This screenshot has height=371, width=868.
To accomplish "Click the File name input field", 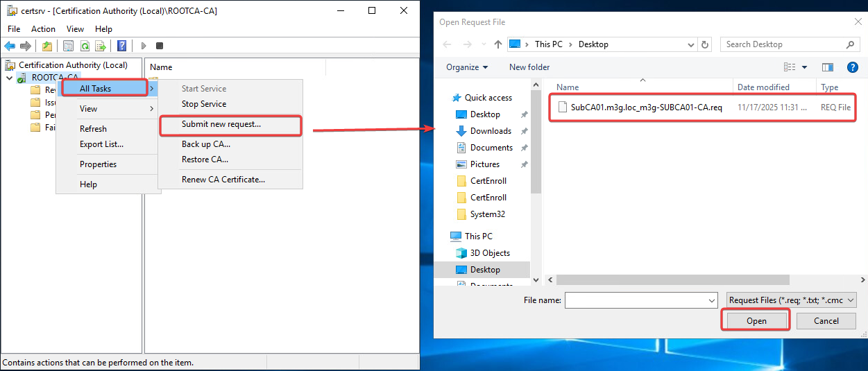I will pos(635,300).
